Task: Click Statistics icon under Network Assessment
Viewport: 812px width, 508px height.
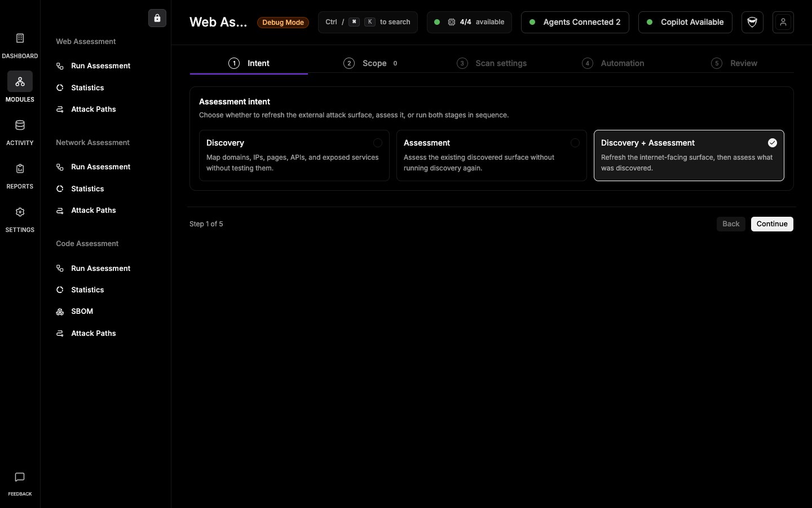Action: click(60, 189)
